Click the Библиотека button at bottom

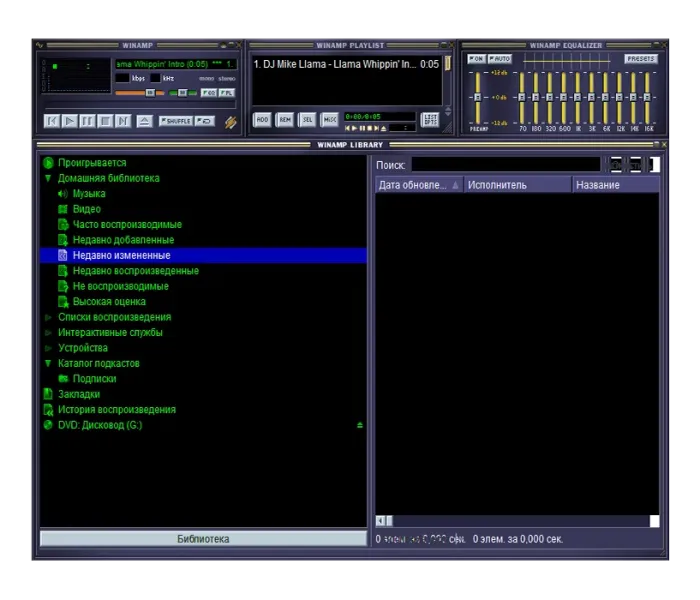click(203, 539)
